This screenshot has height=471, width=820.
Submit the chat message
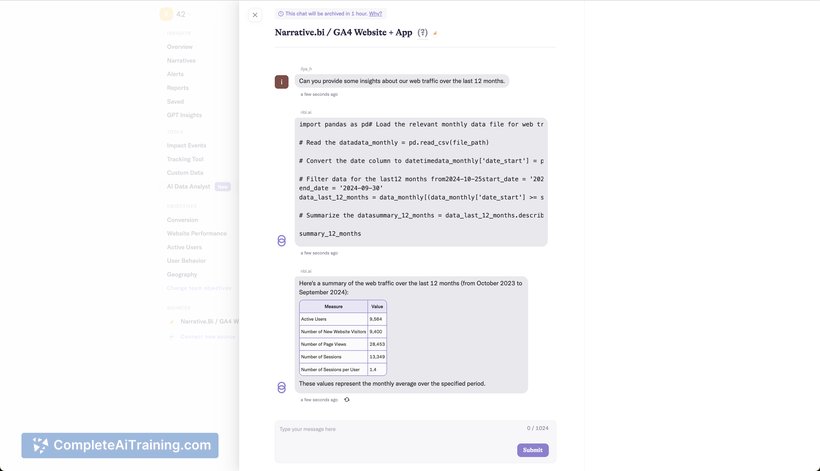coord(533,450)
